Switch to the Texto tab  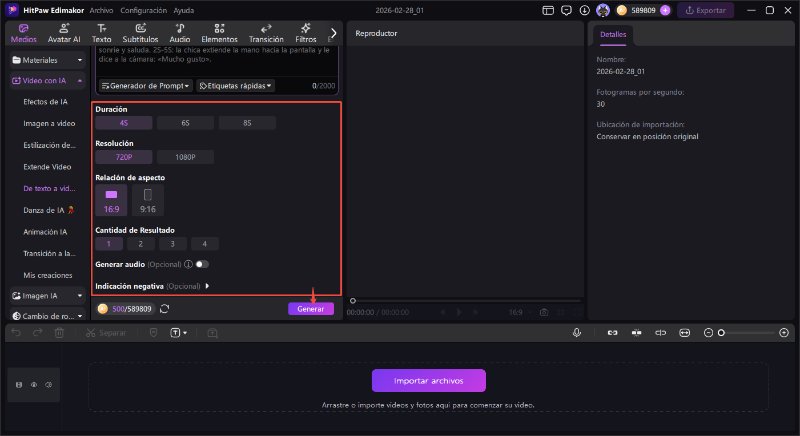pyautogui.click(x=102, y=33)
